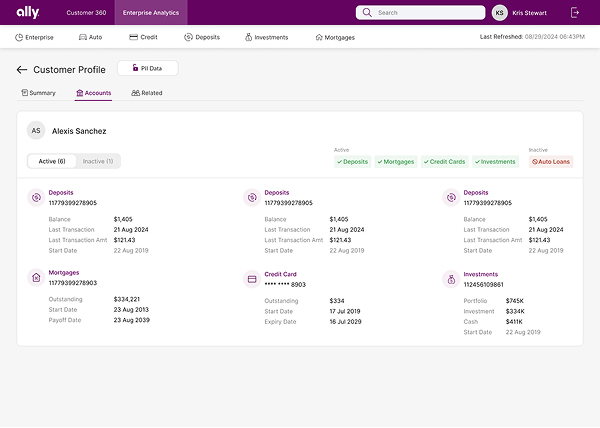Open the Customer 360 tab

tap(86, 13)
